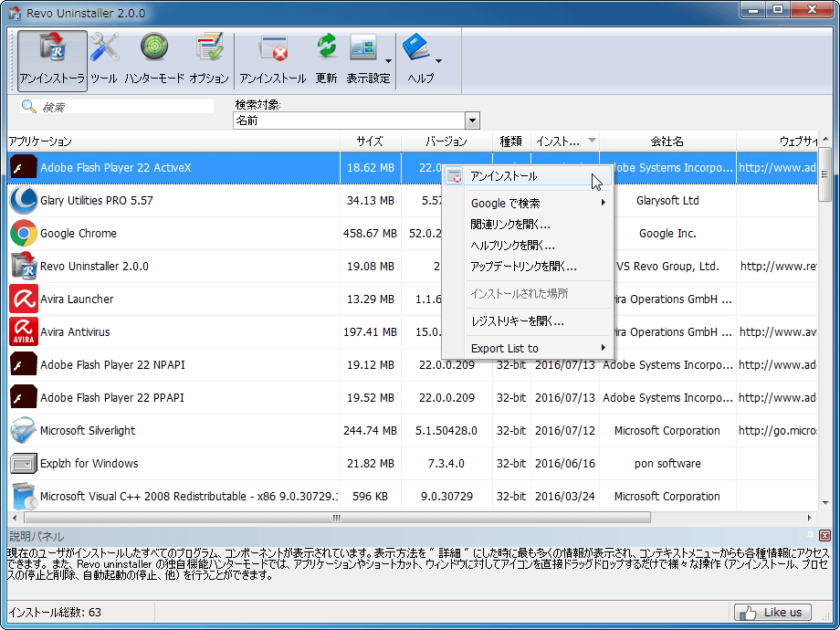Select the アンインストーラ toolbar icon
Screen dimensions: 840x630
52,60
